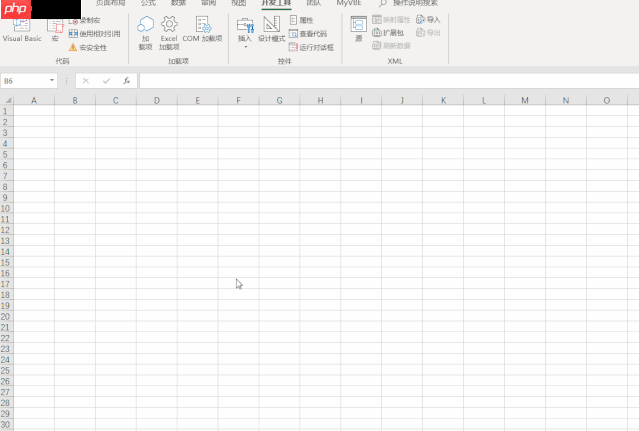Click the formula bar Enter checkmark
The height and width of the screenshot is (431, 639).
[x=106, y=81]
